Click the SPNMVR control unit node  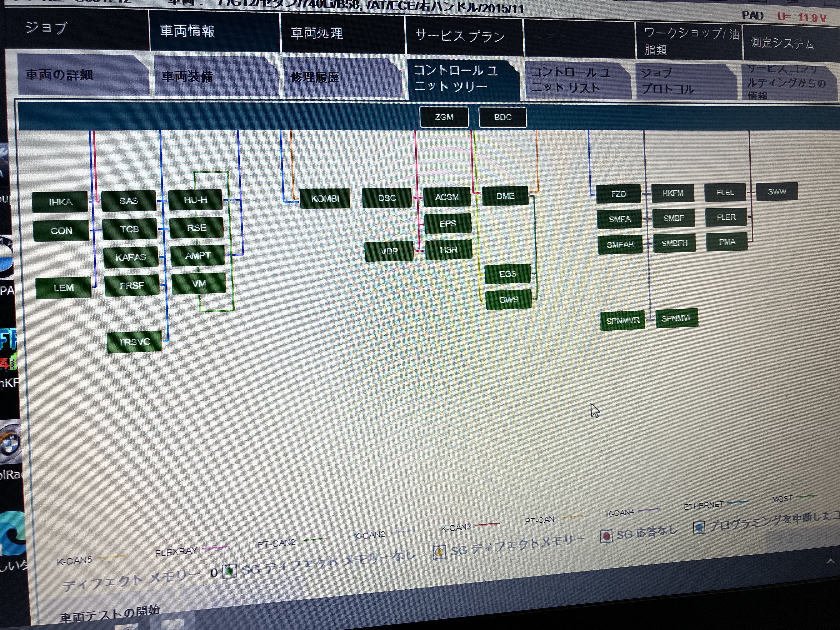(x=623, y=321)
